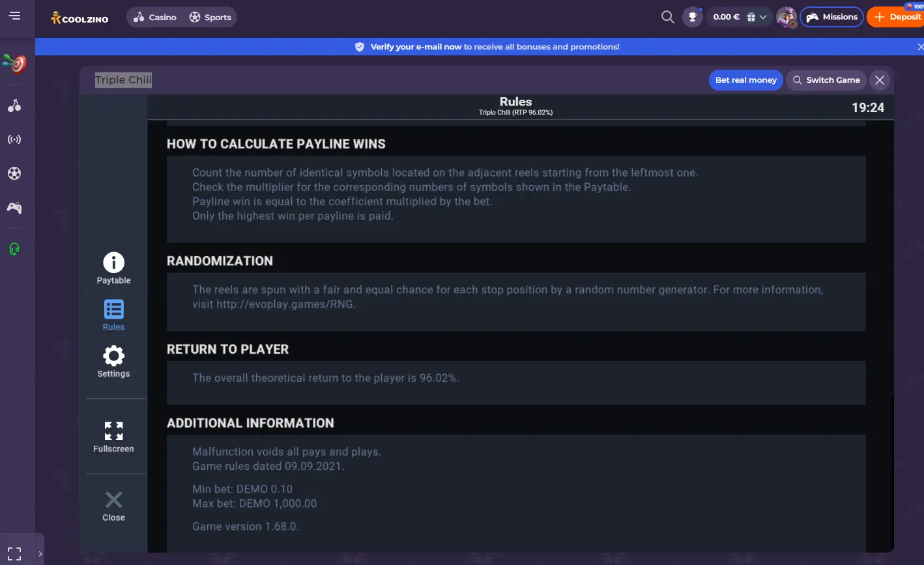Click the orange Deposit button
The width and height of the screenshot is (924, 565).
897,17
